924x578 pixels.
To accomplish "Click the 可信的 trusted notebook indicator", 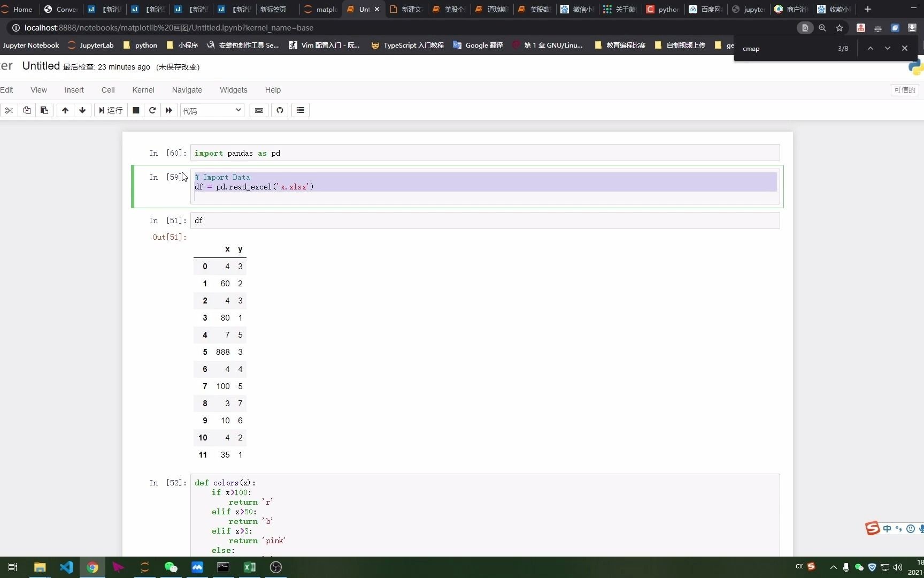I will click(x=905, y=90).
